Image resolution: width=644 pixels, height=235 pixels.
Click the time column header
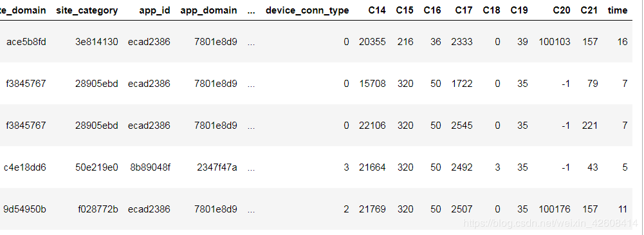click(x=618, y=10)
